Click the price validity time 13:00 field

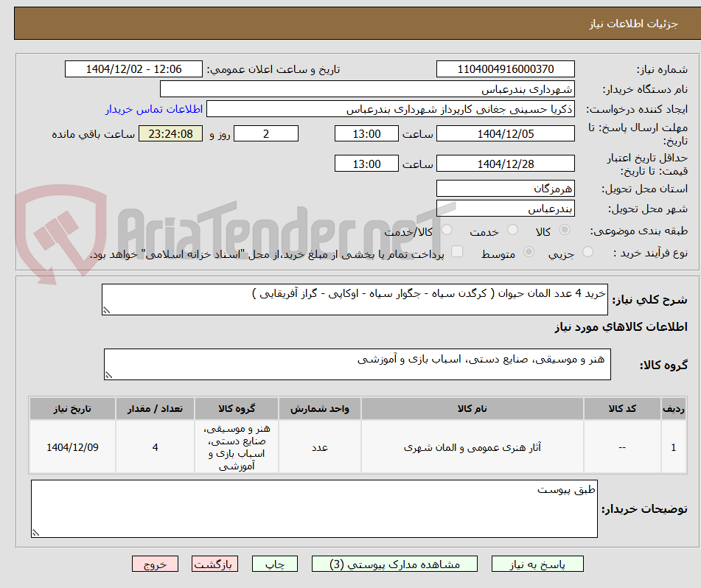366,164
